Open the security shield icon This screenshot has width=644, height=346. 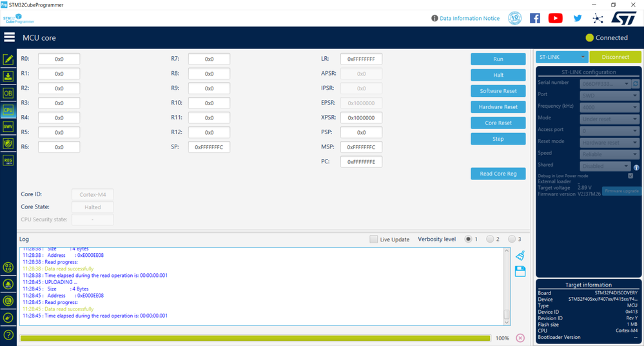(x=8, y=143)
